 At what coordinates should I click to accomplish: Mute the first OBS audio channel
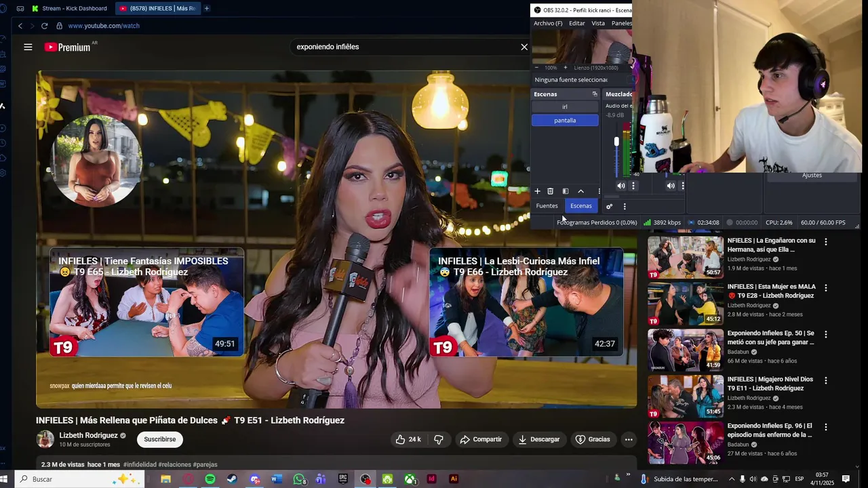[620, 186]
